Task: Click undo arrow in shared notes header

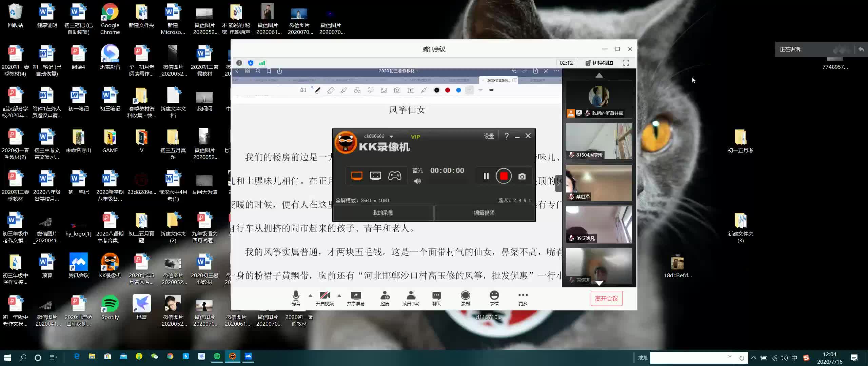Action: (514, 71)
